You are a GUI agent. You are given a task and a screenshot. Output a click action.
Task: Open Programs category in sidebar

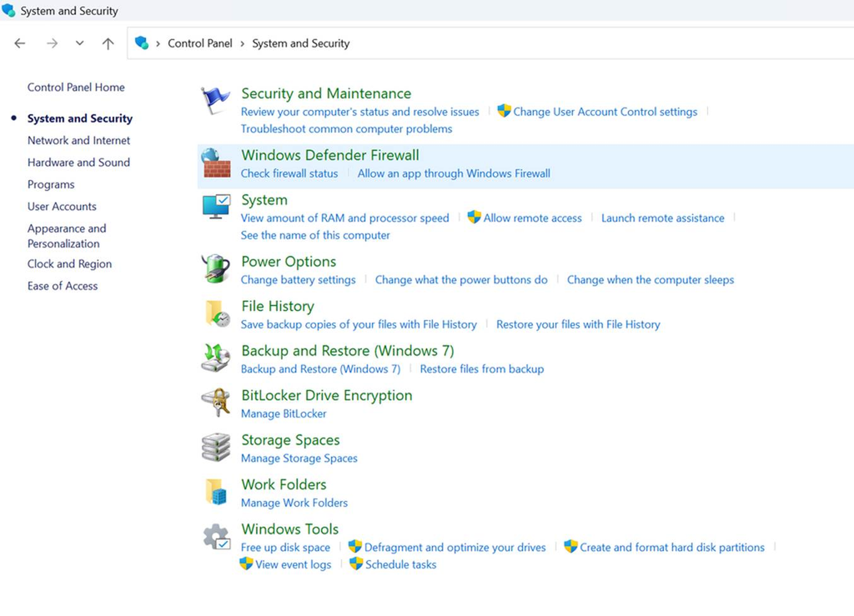pyautogui.click(x=51, y=184)
